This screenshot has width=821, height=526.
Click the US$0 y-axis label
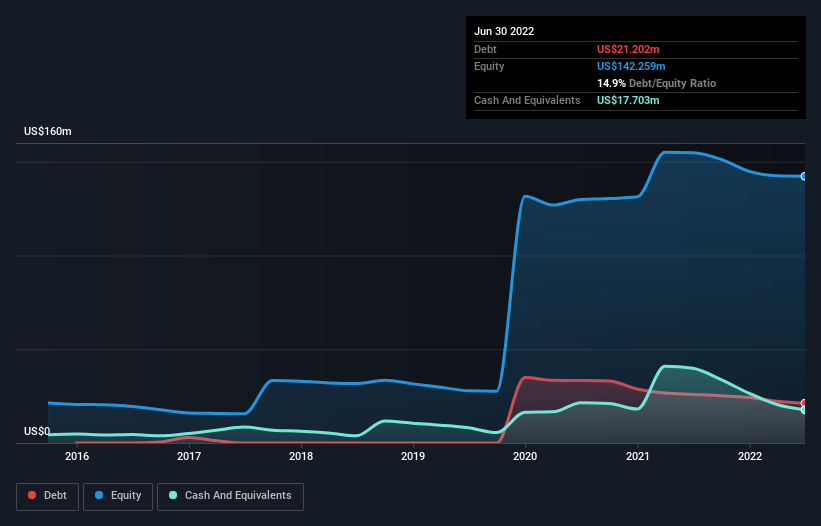(x=37, y=431)
